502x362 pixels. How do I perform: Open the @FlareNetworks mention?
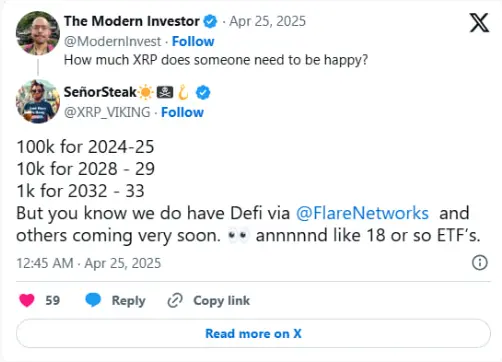pos(362,213)
